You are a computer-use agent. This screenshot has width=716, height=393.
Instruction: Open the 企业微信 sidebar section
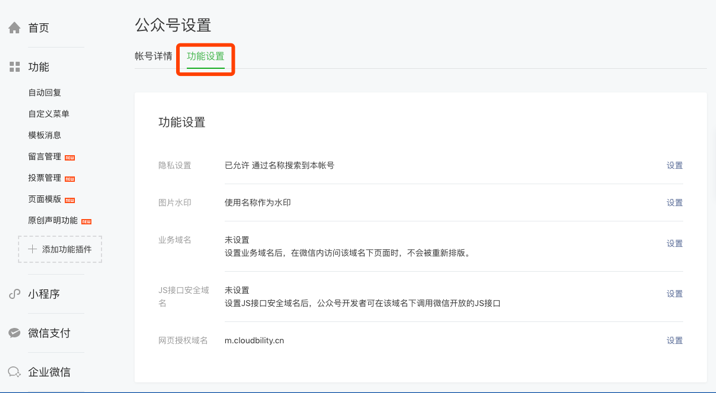tap(49, 372)
